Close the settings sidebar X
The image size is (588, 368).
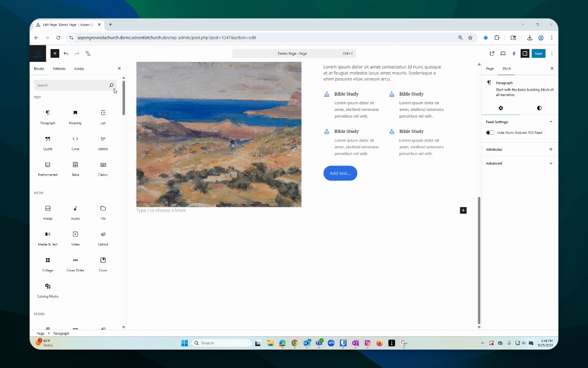552,68
